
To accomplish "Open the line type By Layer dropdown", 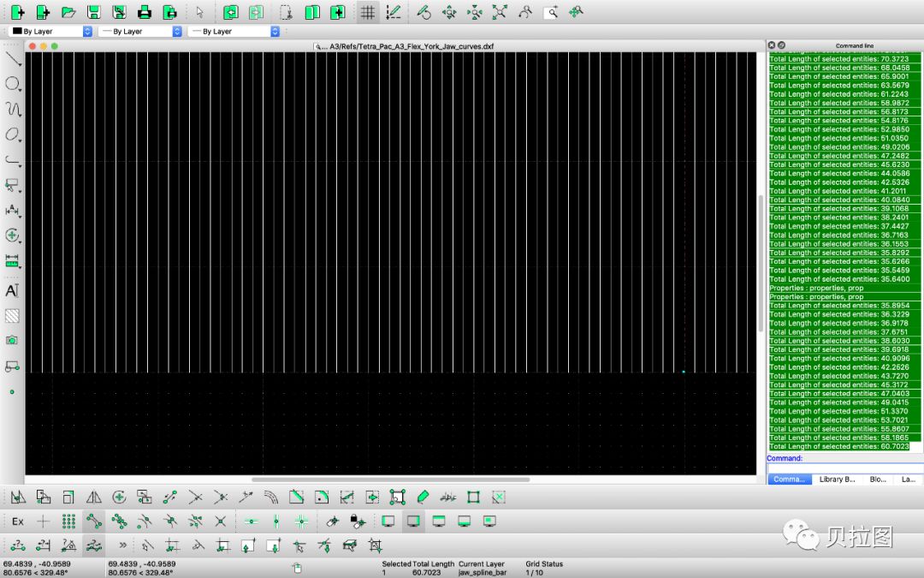I will point(234,31).
